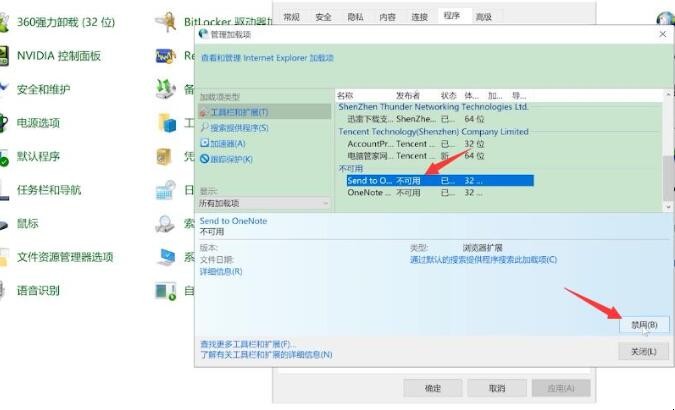
Task: Sort add-ons by 名称 column header
Action: coord(345,95)
